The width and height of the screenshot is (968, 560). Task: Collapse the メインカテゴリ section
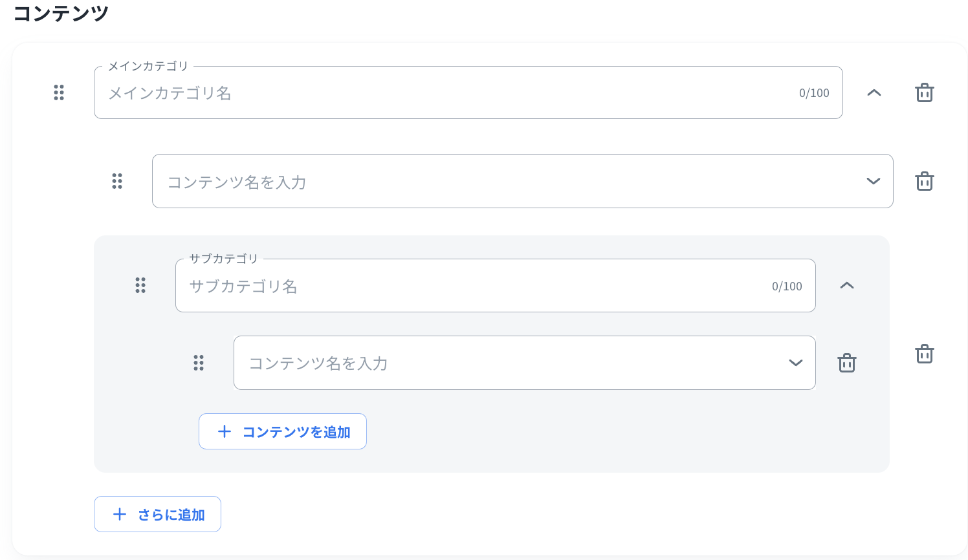click(874, 92)
